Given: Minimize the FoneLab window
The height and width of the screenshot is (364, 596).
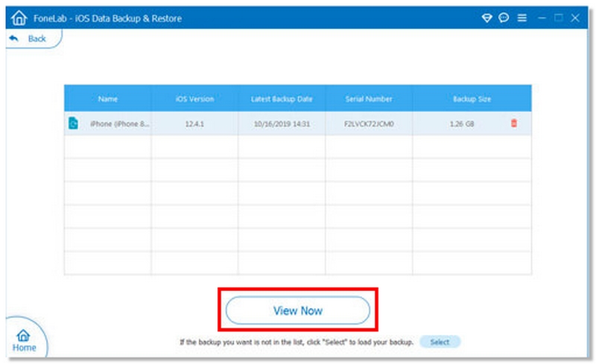Looking at the screenshot, I should tap(542, 18).
